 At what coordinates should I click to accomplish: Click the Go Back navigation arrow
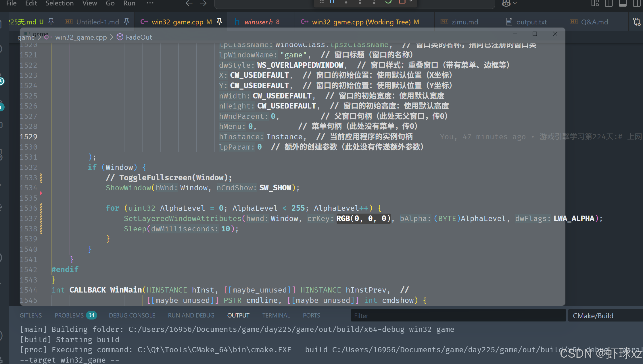[x=189, y=3]
